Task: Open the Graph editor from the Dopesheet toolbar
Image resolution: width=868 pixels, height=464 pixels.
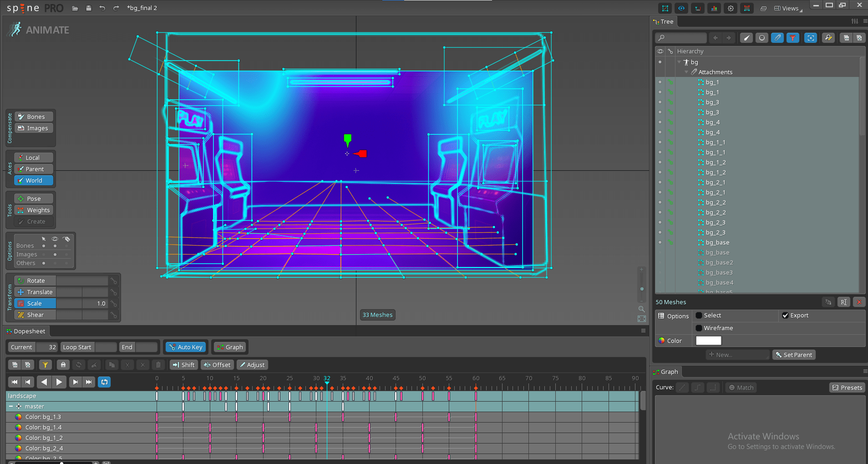Action: 229,347
